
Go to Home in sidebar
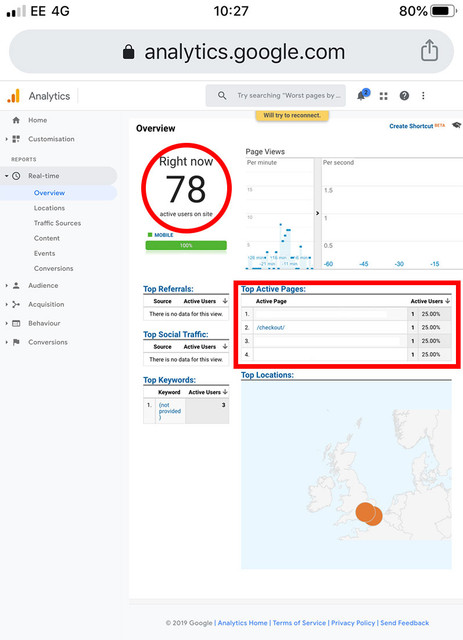(x=38, y=120)
